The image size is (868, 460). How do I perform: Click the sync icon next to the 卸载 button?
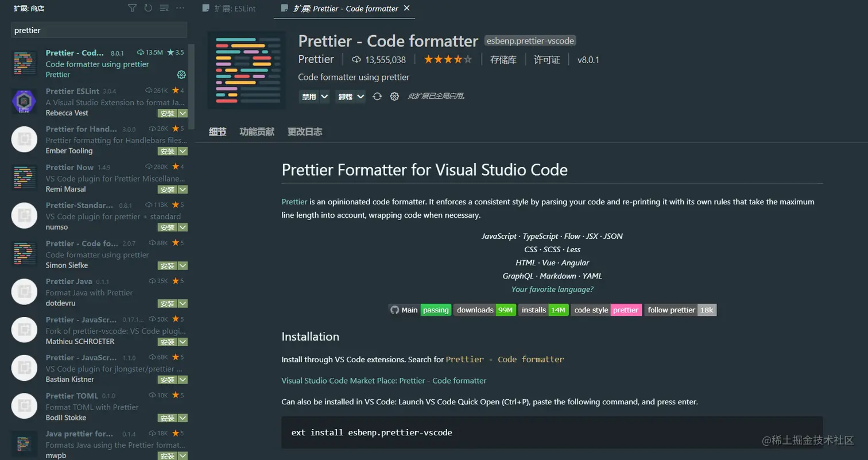point(377,96)
